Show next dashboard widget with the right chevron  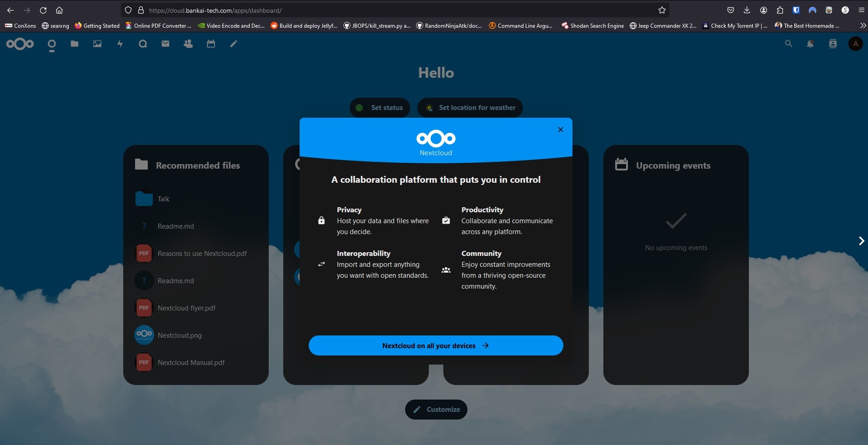861,241
